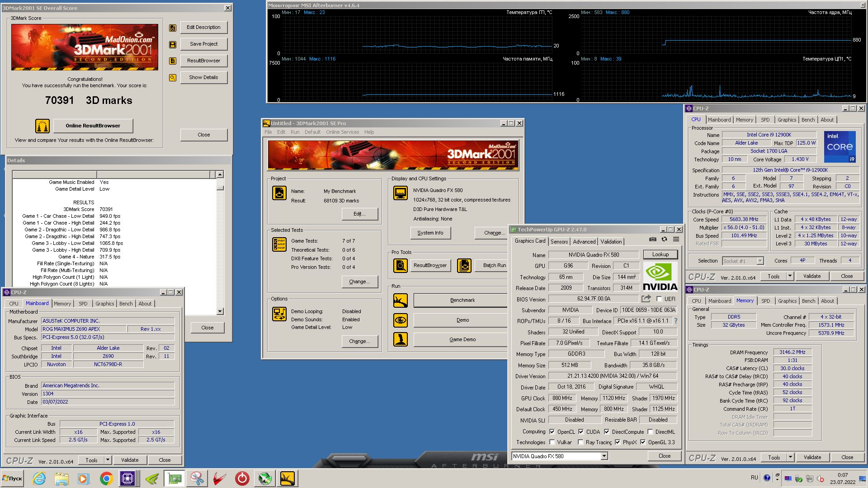Click the magnifier icon beside Show Details
This screenshot has height=488, width=868.
[173, 78]
